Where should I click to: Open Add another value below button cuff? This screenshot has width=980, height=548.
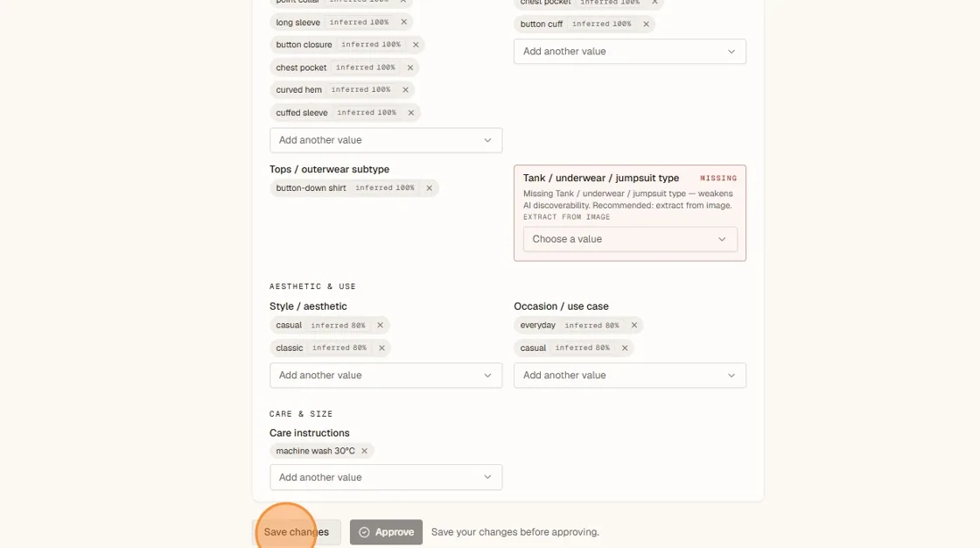(x=629, y=52)
